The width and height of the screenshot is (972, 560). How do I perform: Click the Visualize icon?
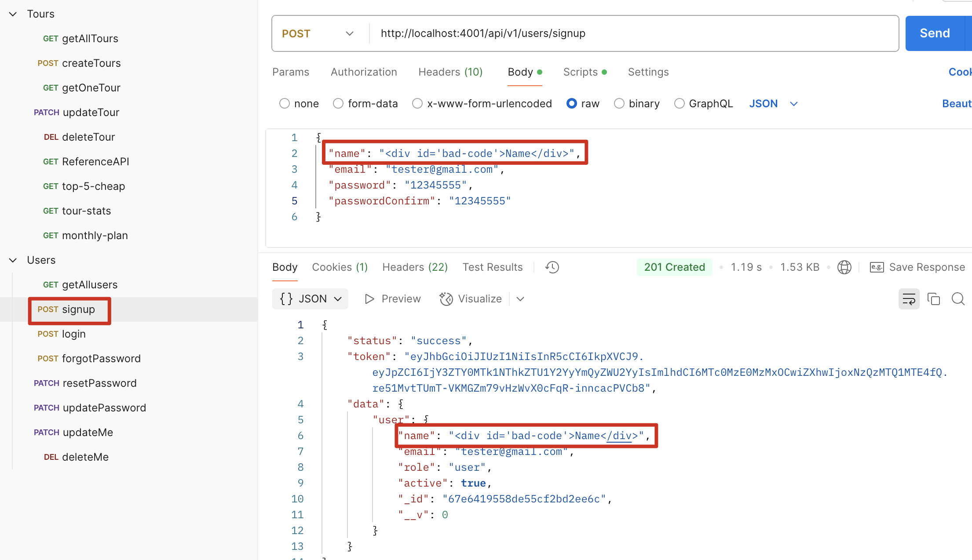click(x=446, y=299)
